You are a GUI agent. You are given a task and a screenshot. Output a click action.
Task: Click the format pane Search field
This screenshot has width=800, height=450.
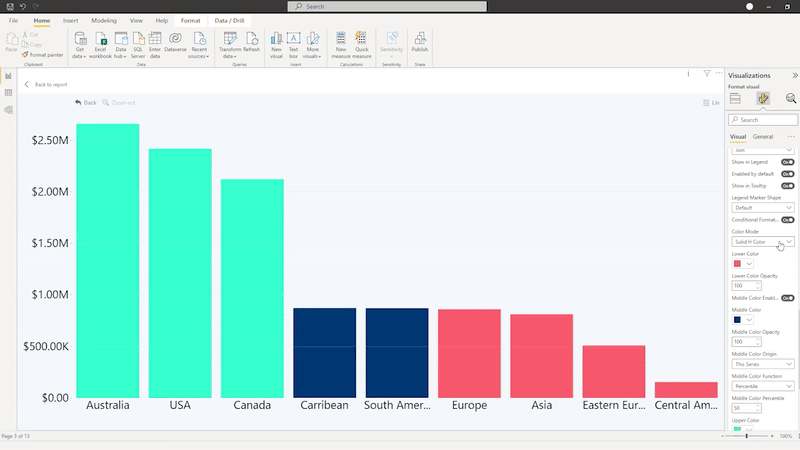tap(762, 119)
